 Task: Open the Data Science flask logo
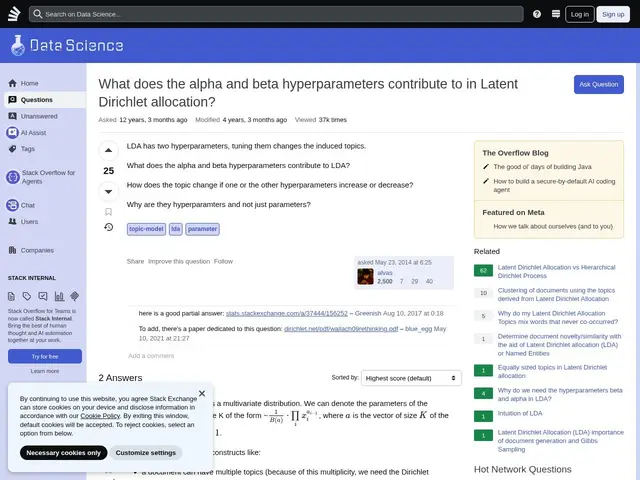click(18, 45)
